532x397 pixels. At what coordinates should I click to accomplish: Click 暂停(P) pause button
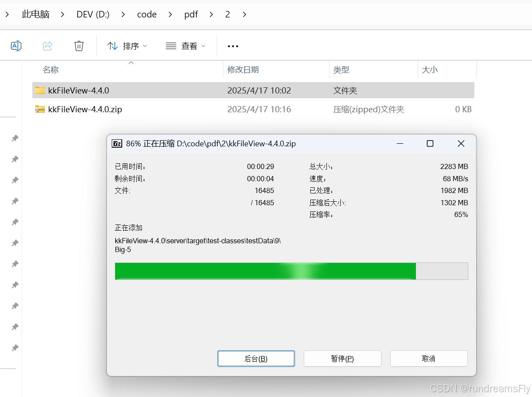pyautogui.click(x=343, y=359)
